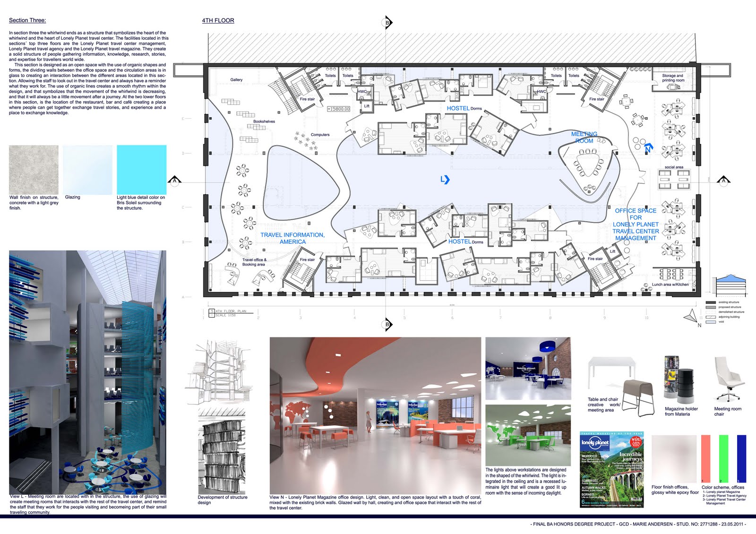Select the light blue Bris Soleil color swatch
Viewport: 756px width, 534px height.
[x=141, y=170]
